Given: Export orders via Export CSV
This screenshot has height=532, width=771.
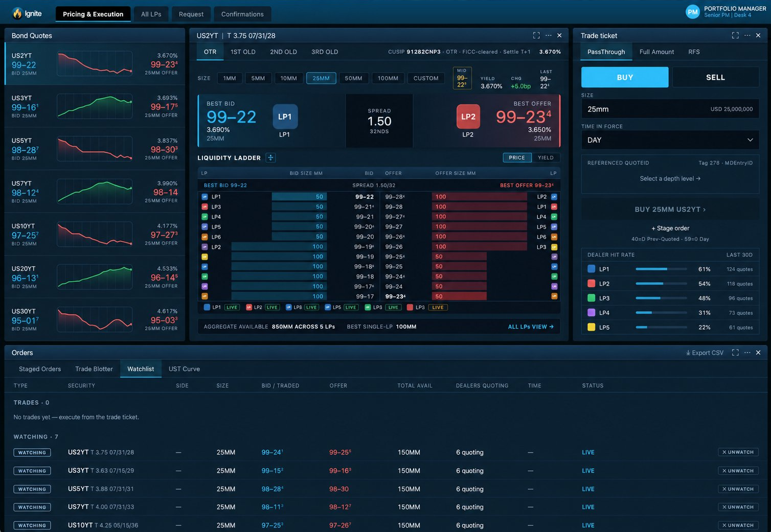Looking at the screenshot, I should (705, 353).
